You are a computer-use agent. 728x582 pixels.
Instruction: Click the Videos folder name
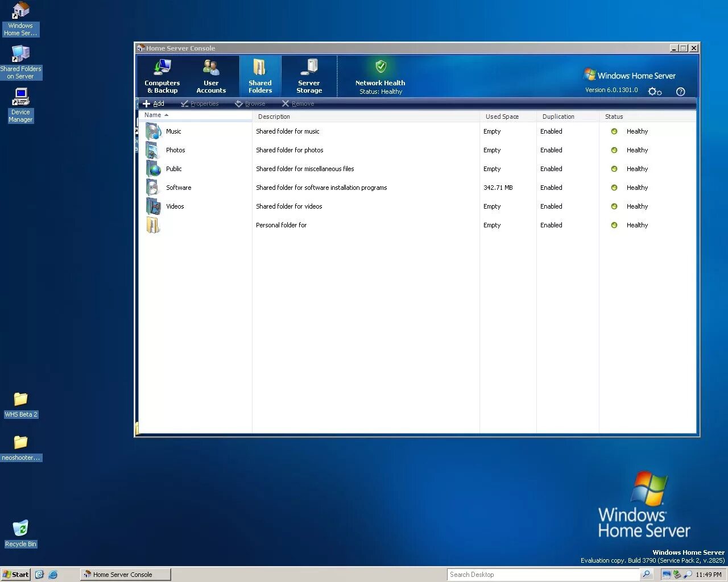(175, 206)
